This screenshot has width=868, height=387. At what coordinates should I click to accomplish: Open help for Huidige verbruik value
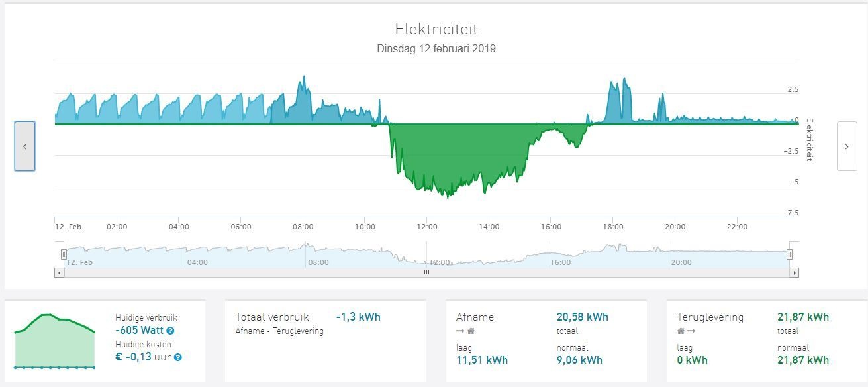(x=170, y=331)
